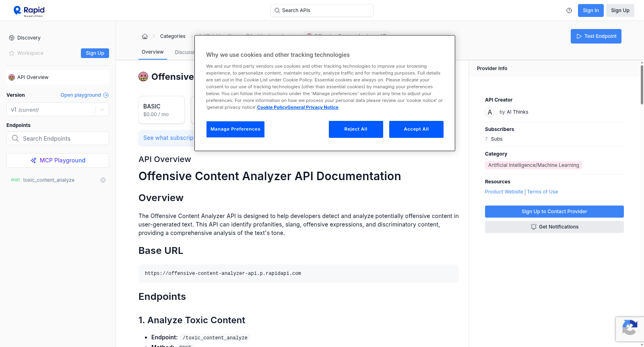Click Manage Preferences in the cookie dialog
Screen dimensions: 644x347
(235, 129)
